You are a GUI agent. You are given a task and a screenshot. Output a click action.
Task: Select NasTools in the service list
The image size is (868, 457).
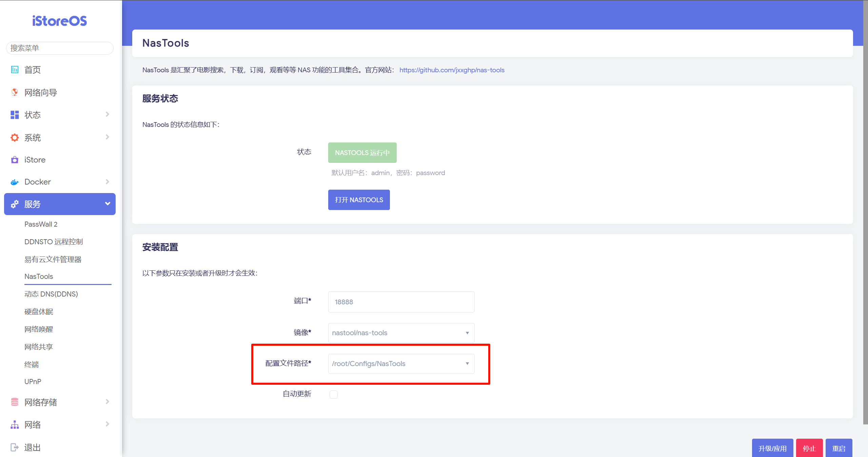tap(39, 277)
